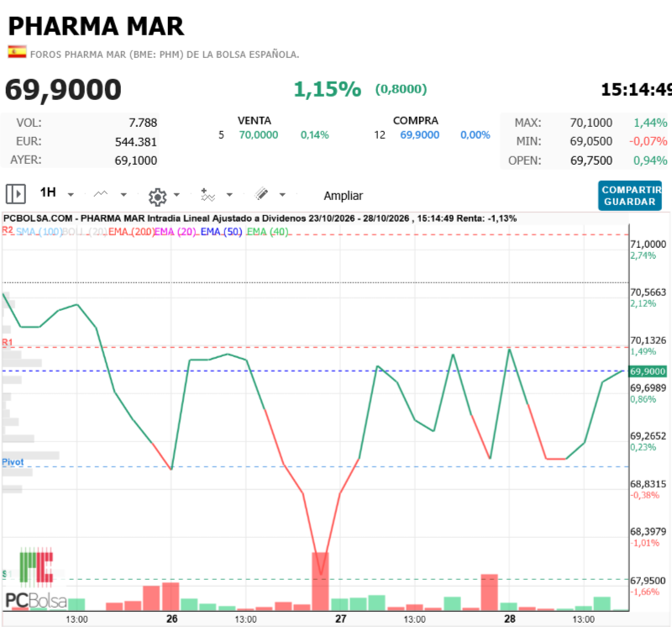Image resolution: width=672 pixels, height=627 pixels.
Task: Click the chart title line PCBOLSA.COM - PHARMA MAR
Action: pos(260,219)
